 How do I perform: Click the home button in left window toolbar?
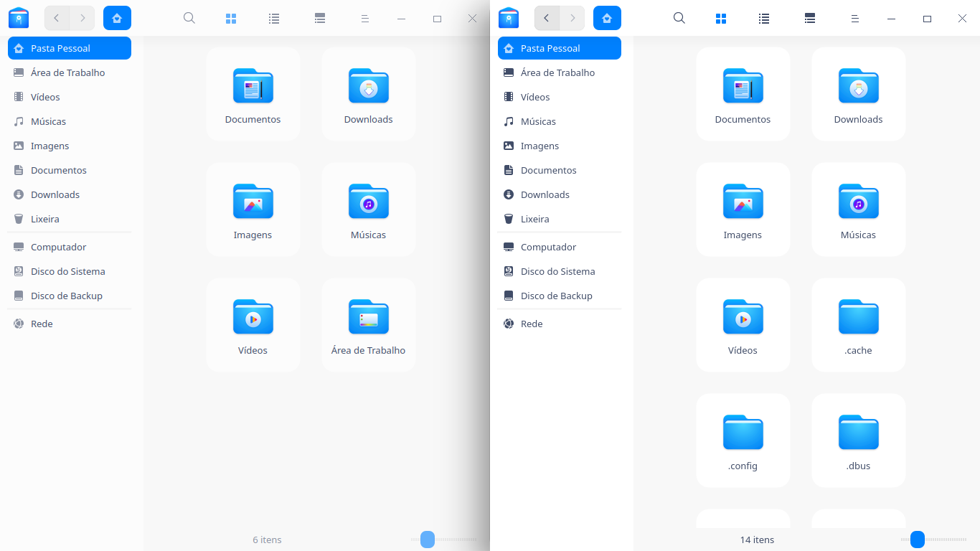117,18
